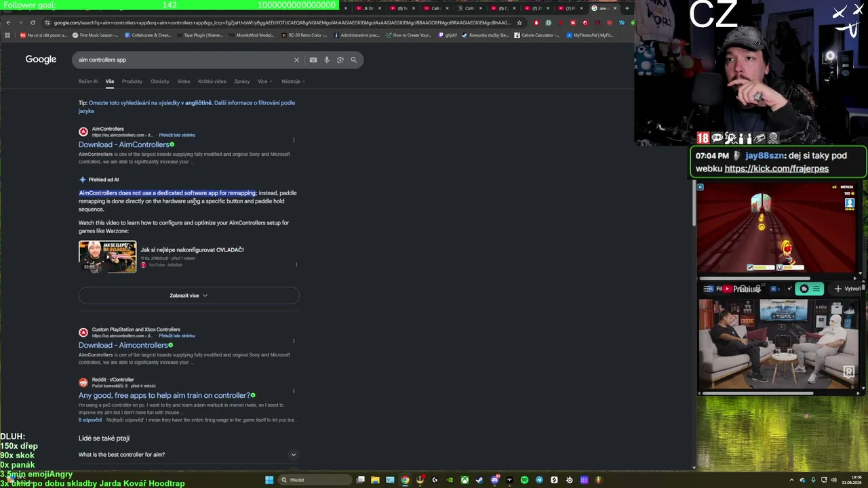Open Steam from the taskbar
This screenshot has height=488, width=868.
click(x=479, y=480)
